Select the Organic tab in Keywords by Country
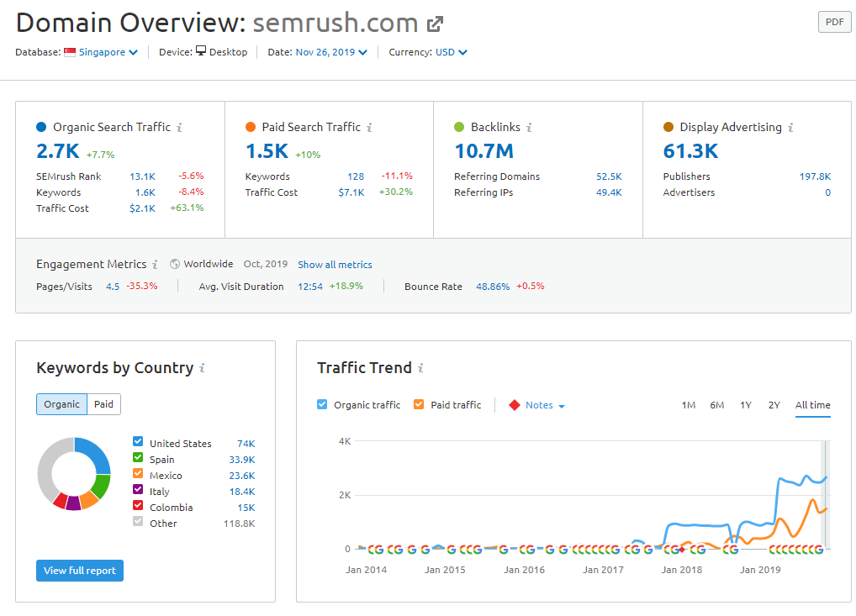This screenshot has width=856, height=616. [61, 404]
